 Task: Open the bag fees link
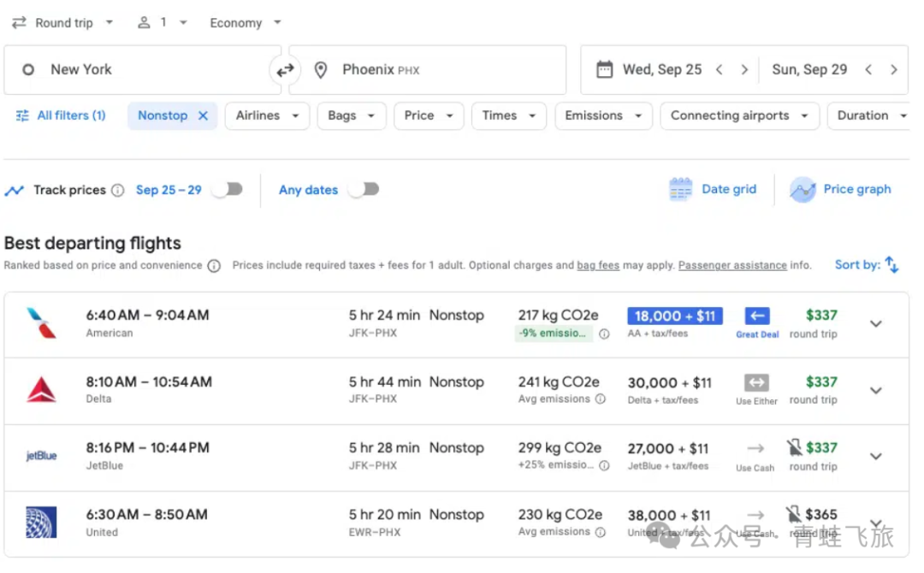[x=597, y=266]
